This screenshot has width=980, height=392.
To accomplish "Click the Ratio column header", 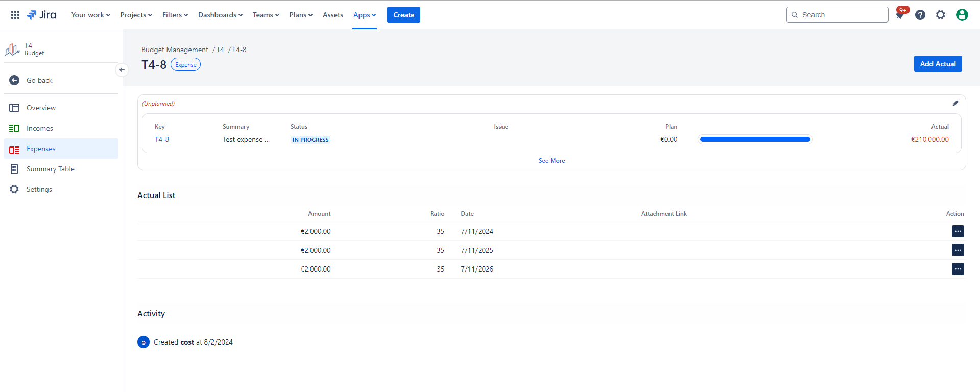I will (x=437, y=214).
